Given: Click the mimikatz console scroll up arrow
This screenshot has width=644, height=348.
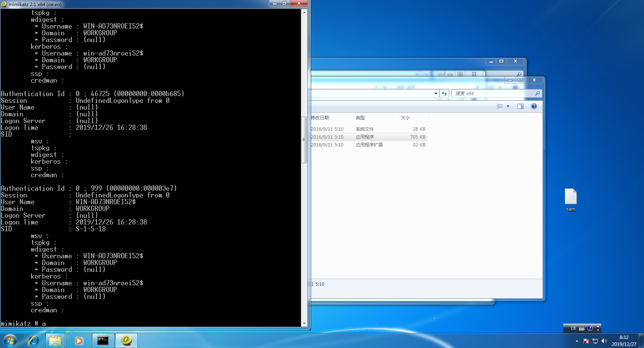Looking at the screenshot, I should tap(304, 12).
